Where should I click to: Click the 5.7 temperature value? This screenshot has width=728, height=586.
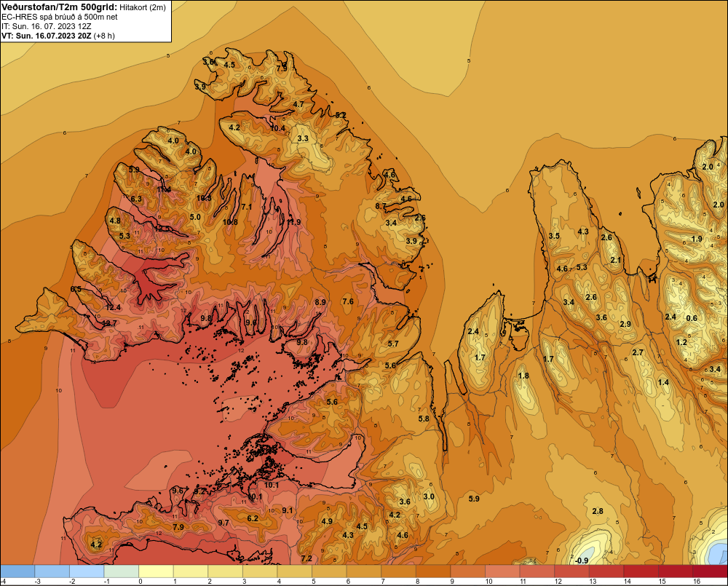tap(393, 344)
